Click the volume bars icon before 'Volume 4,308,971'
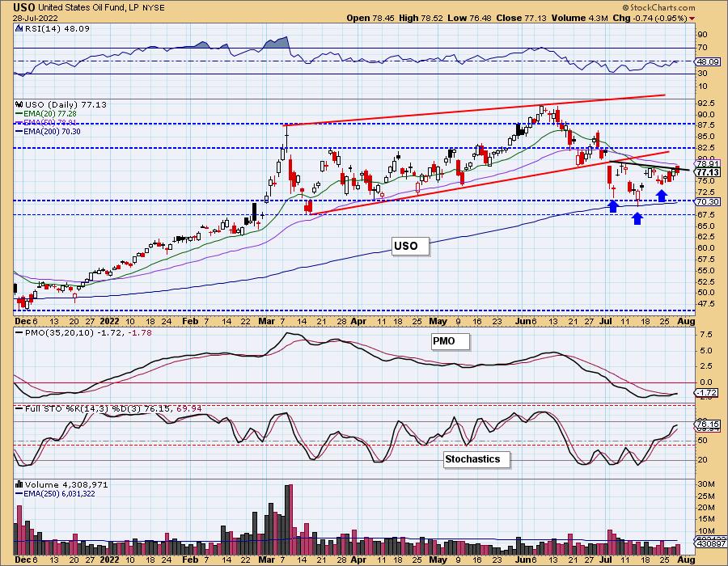The image size is (728, 566). (19, 484)
